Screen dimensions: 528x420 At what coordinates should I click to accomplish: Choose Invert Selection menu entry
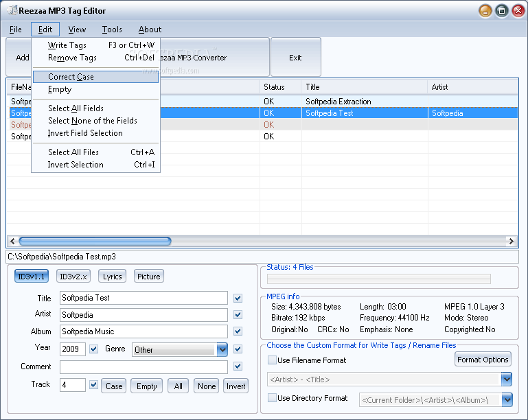point(95,165)
